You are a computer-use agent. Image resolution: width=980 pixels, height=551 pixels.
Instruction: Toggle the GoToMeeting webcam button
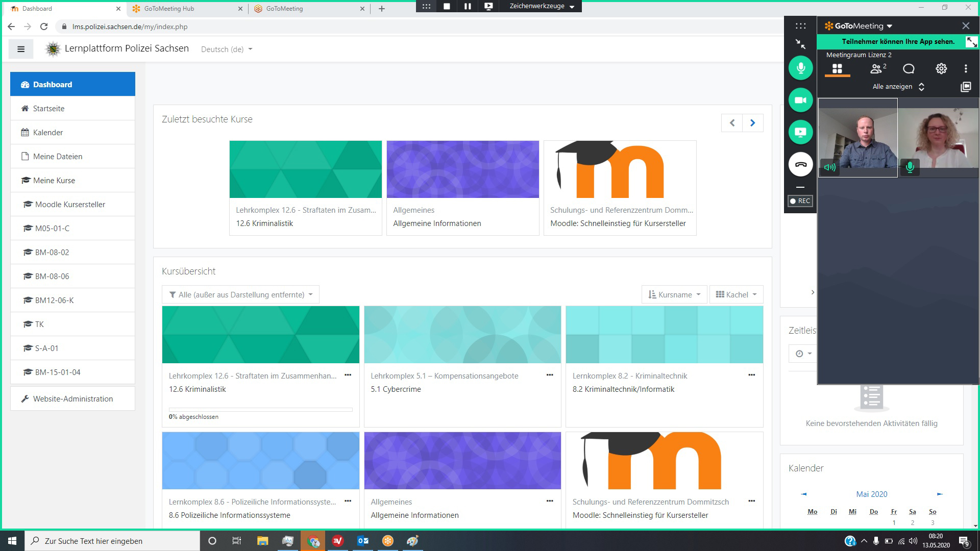[x=800, y=100]
